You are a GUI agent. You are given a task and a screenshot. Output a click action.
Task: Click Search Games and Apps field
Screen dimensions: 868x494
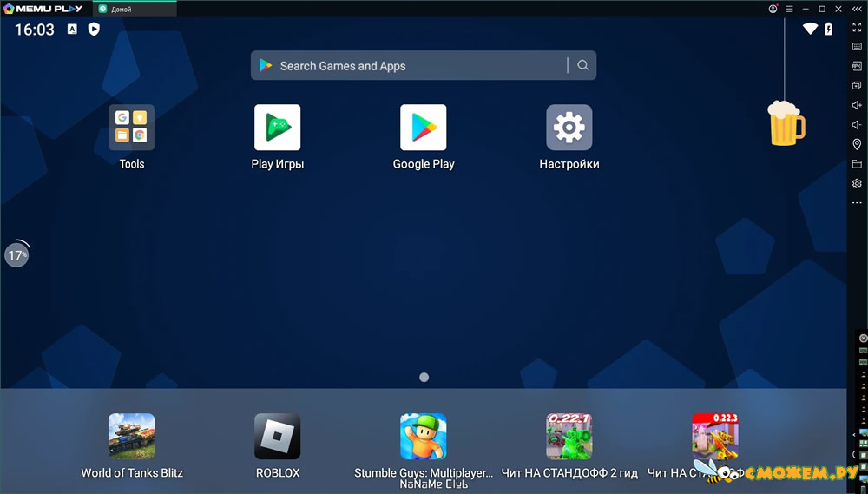(x=424, y=65)
